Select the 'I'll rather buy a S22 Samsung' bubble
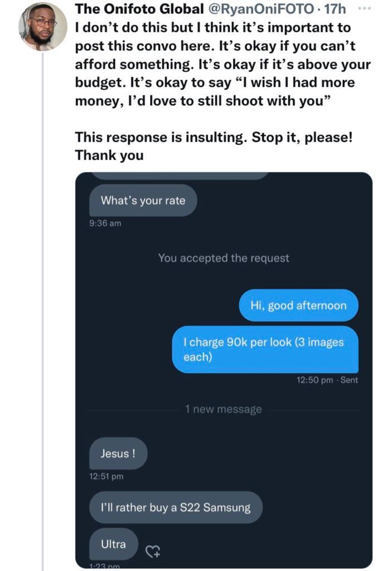 [176, 507]
